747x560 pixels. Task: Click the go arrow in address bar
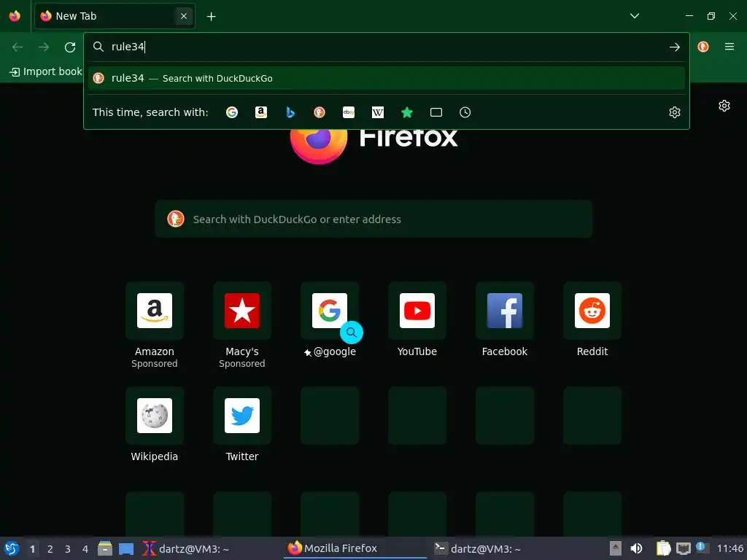675,47
